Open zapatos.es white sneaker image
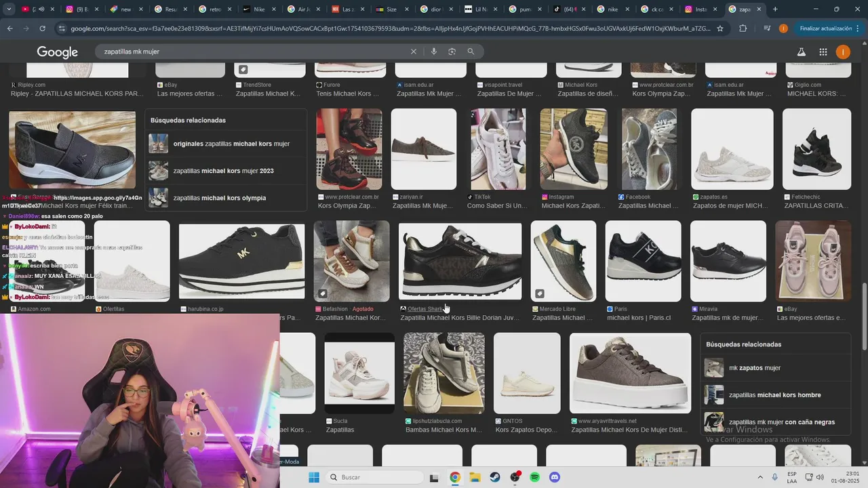Image resolution: width=868 pixels, height=488 pixels. (x=732, y=149)
